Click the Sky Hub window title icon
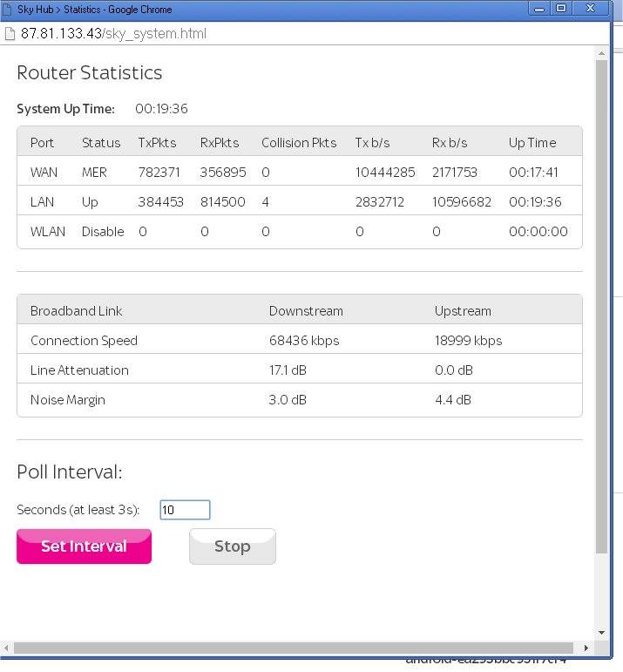Viewport: 623px width, 672px height. point(8,10)
